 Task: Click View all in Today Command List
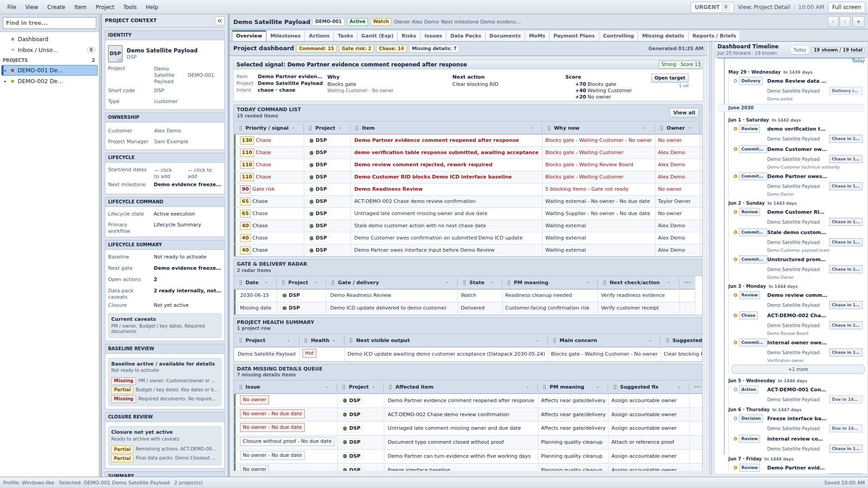click(684, 113)
